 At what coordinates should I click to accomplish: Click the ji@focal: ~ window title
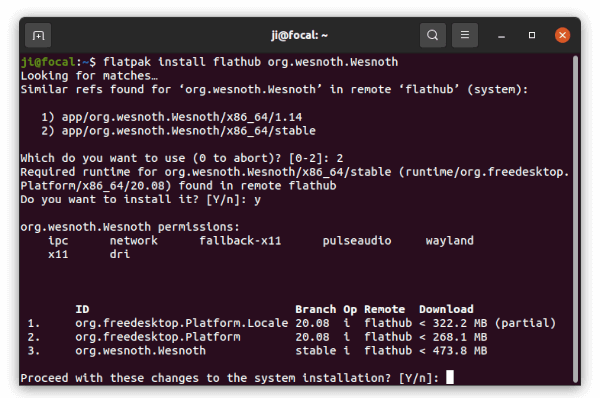click(x=300, y=35)
